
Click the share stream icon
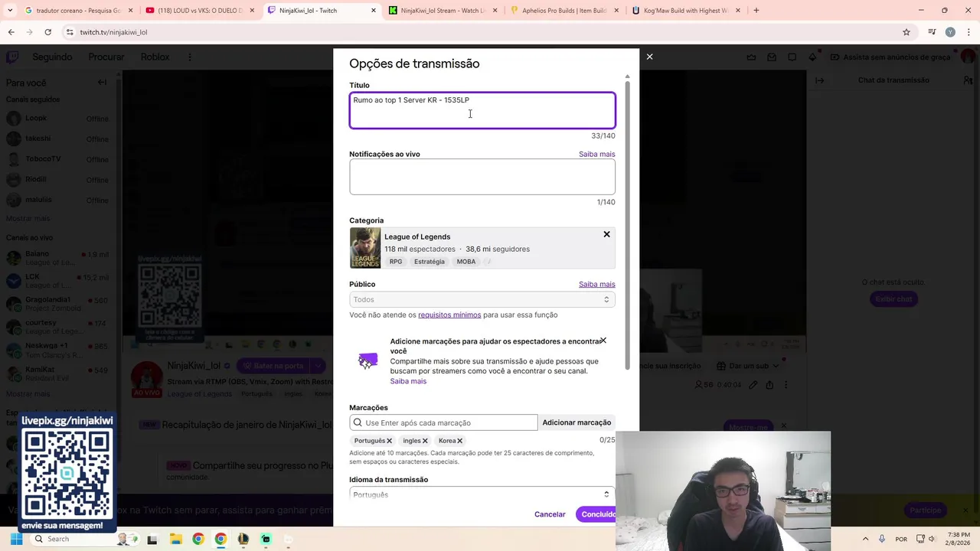coord(769,385)
